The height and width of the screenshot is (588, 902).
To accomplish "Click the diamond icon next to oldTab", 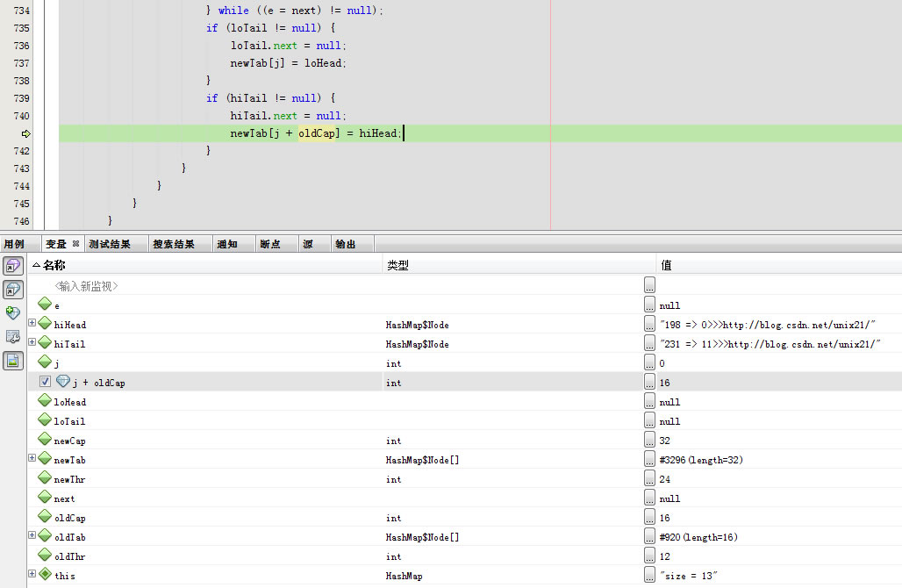I will point(45,535).
